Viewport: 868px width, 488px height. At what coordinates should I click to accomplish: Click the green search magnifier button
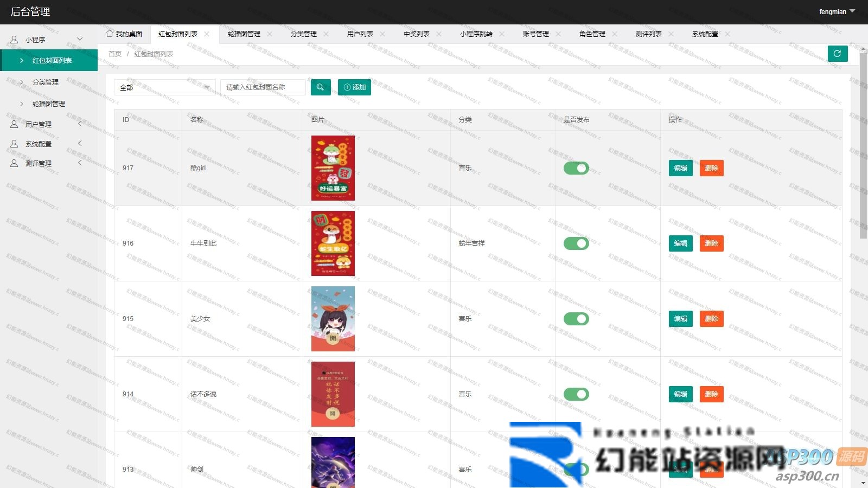pos(321,87)
